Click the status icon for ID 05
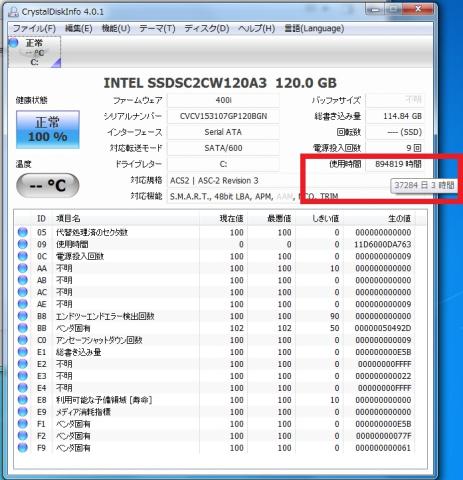Viewport: 463px width, 480px height. [x=23, y=232]
